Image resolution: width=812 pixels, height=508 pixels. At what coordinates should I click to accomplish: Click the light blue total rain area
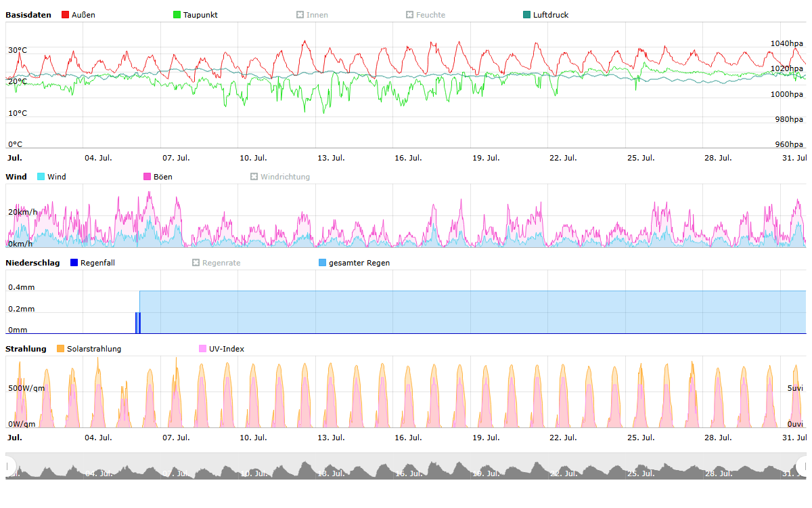click(x=474, y=312)
